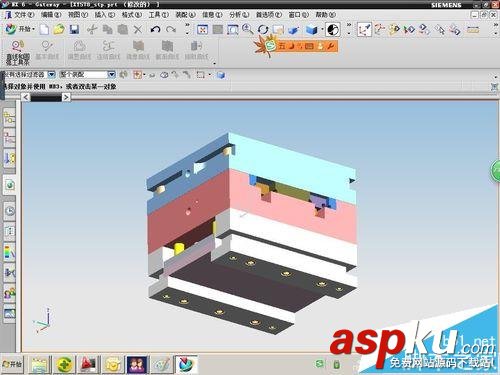Open the 信息 (Information) menu

pos(212,15)
